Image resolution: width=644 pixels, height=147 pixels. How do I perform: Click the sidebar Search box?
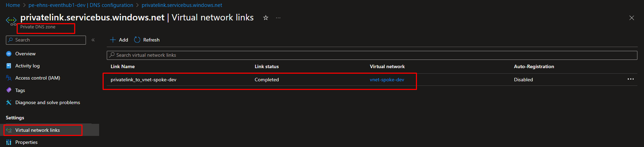46,40
